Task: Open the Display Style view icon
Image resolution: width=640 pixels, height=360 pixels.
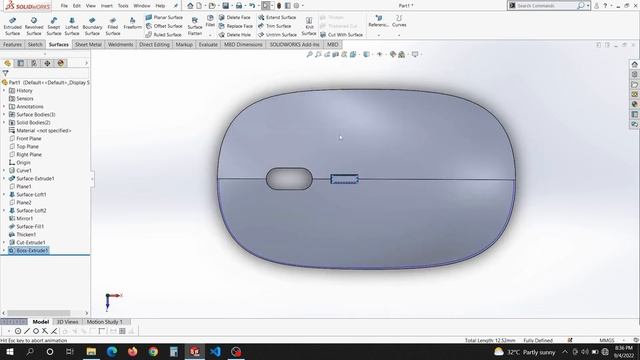Action: 367,54
